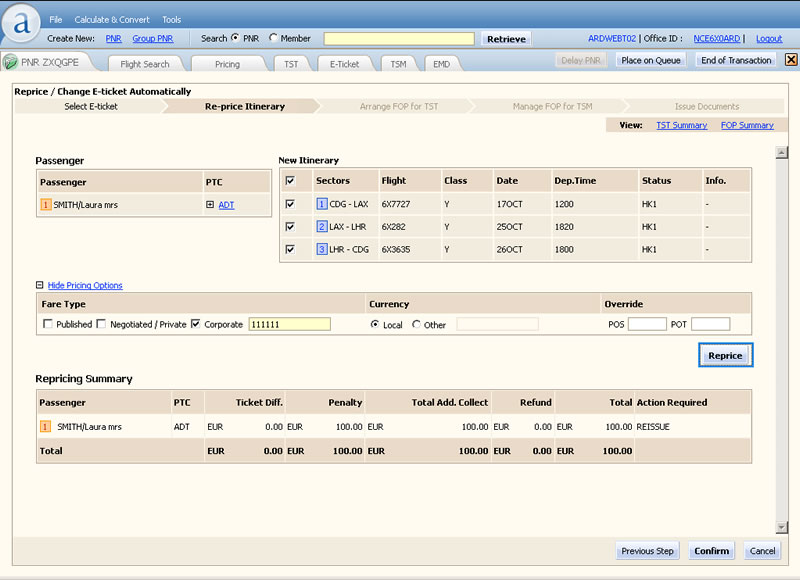The height and width of the screenshot is (580, 800).
Task: Expand the ADT passenger type plus icon
Action: [x=210, y=205]
